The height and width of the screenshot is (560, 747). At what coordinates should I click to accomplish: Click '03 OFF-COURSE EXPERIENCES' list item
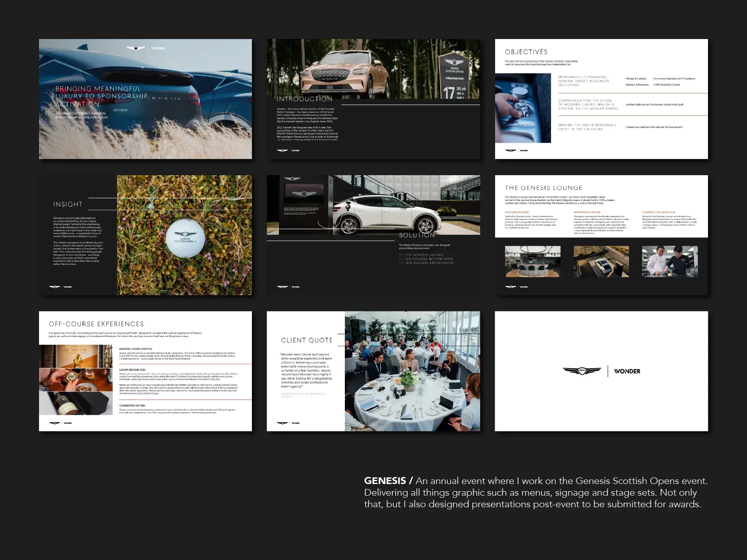[x=426, y=263]
